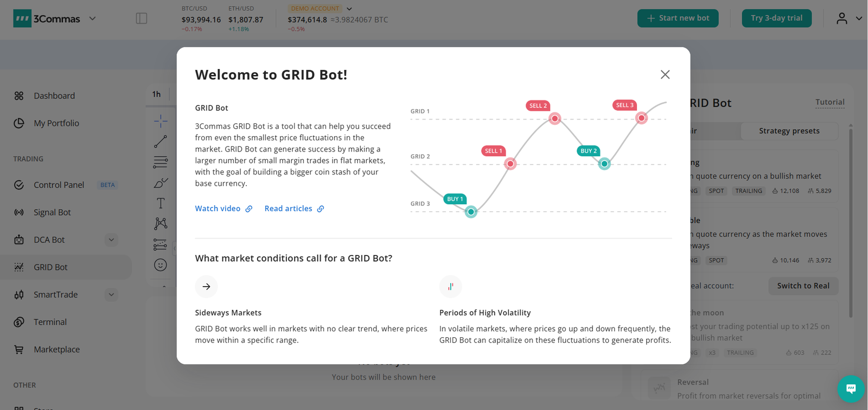The height and width of the screenshot is (410, 868).
Task: Open the Dashboard from the sidebar
Action: coord(54,96)
